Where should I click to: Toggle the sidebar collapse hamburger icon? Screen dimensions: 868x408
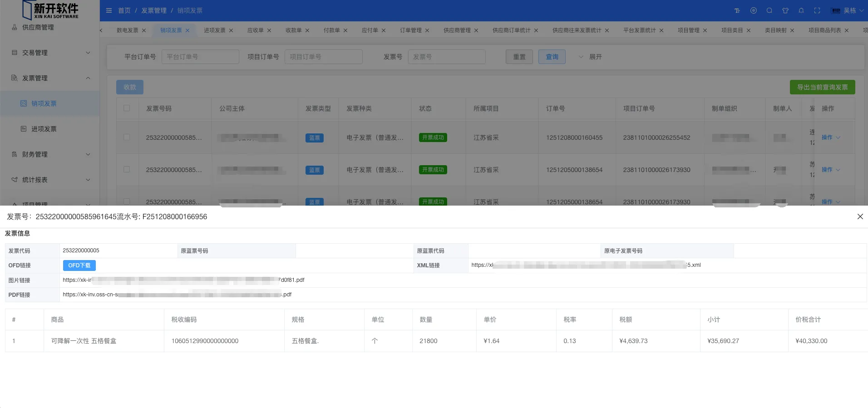coord(109,10)
